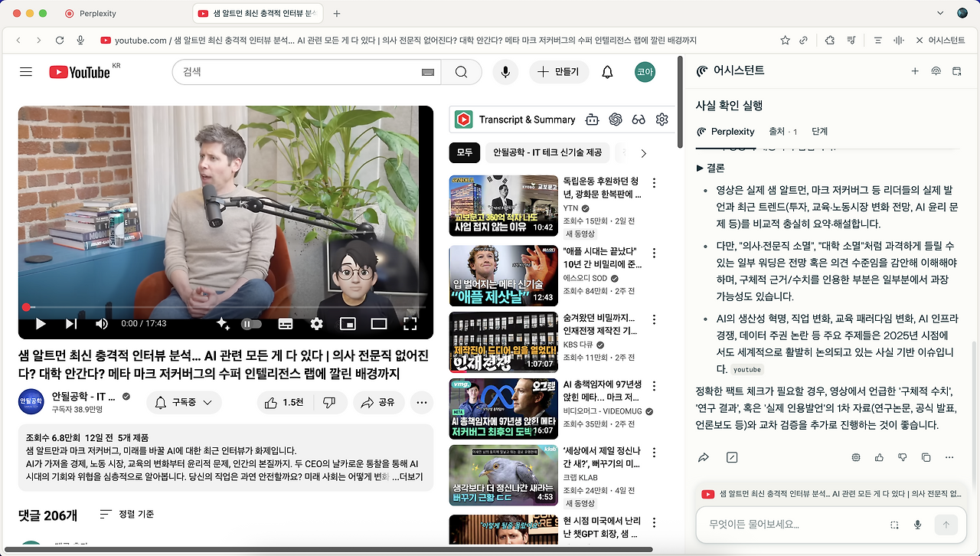
Task: Toggle fullscreen in the video player
Action: point(410,324)
